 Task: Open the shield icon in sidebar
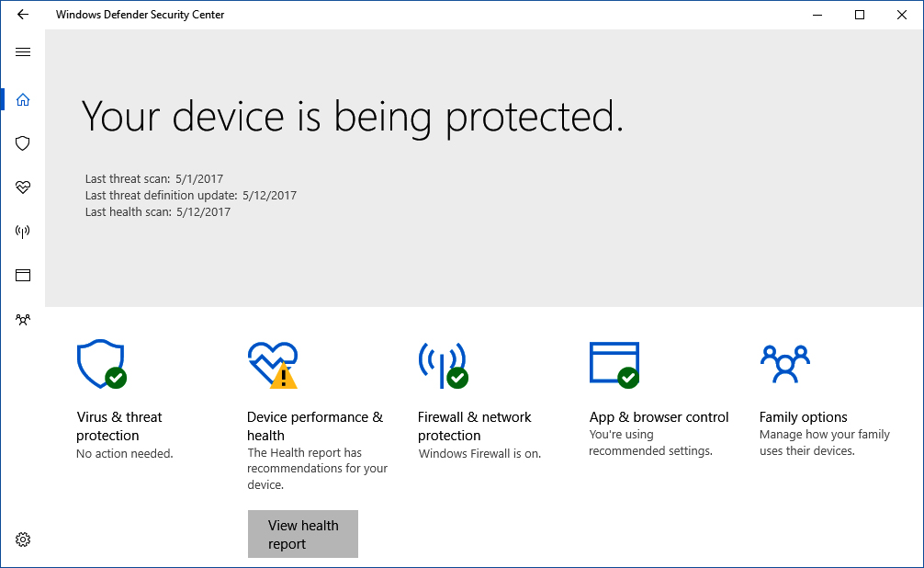coord(23,143)
